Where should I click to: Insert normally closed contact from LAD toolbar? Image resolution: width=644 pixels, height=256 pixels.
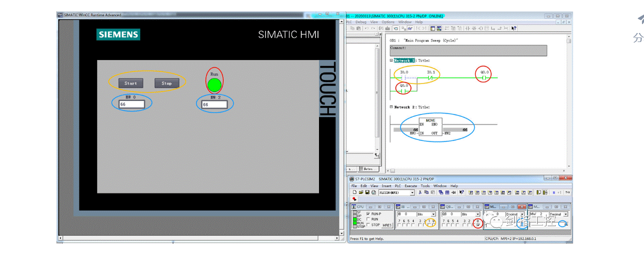(x=474, y=28)
